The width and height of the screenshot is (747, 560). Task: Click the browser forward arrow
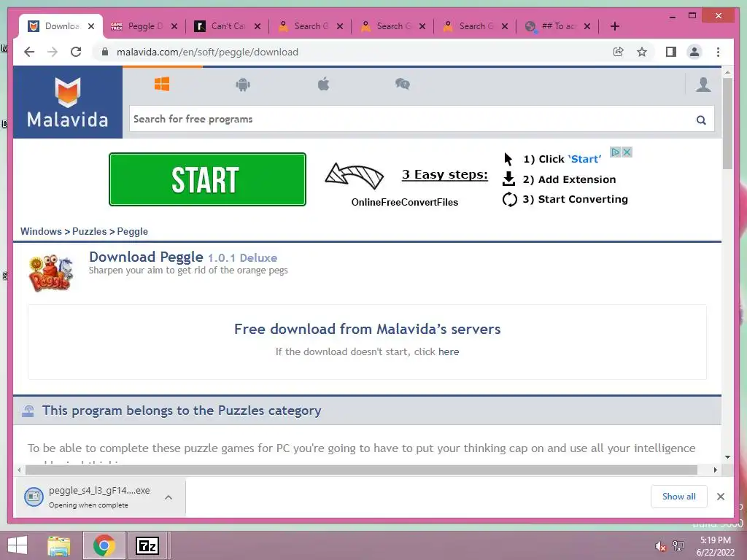(x=53, y=52)
